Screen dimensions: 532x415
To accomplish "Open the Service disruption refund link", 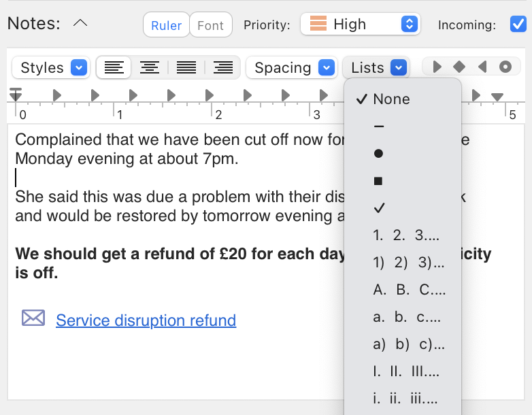I will click(146, 320).
